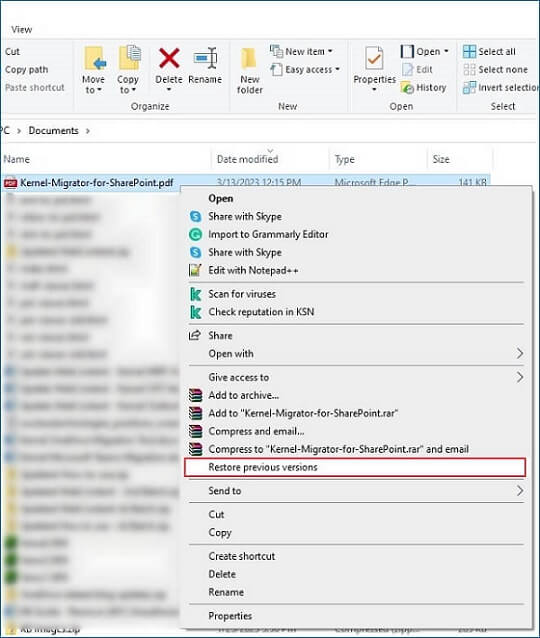Expand the Delete dropdown arrow under Delete

(x=168, y=90)
